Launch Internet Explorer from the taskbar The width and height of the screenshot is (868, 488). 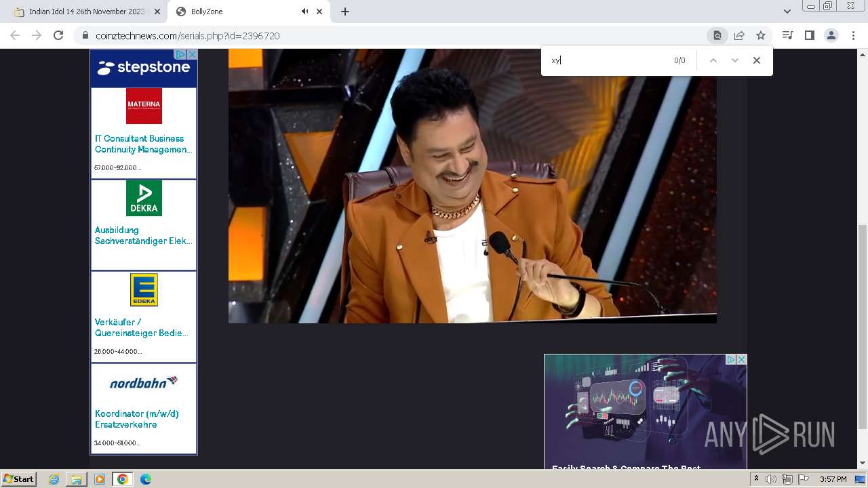(54, 479)
